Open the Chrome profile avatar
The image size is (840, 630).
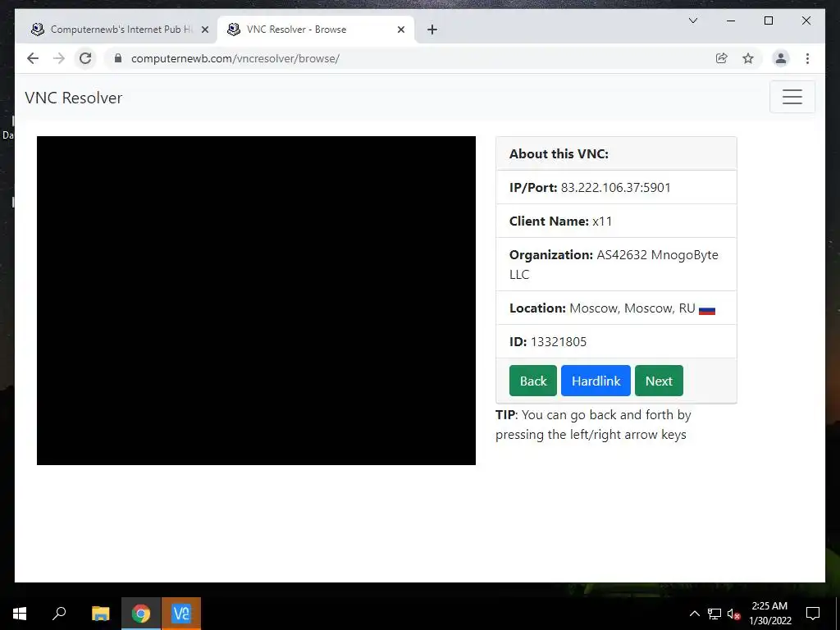[781, 58]
